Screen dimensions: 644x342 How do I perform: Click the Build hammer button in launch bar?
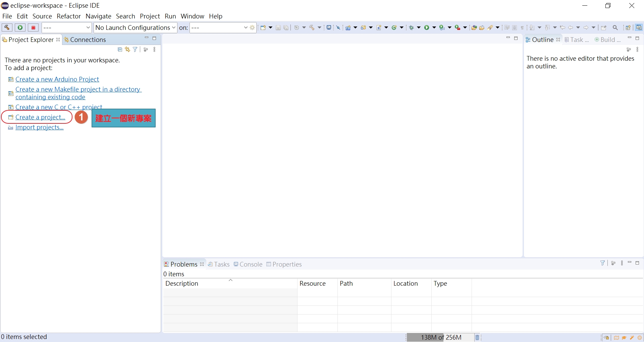click(7, 27)
